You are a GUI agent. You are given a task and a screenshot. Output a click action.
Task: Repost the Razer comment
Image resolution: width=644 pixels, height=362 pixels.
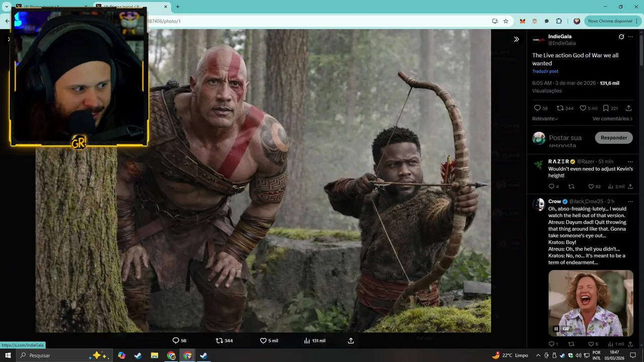coord(571,187)
